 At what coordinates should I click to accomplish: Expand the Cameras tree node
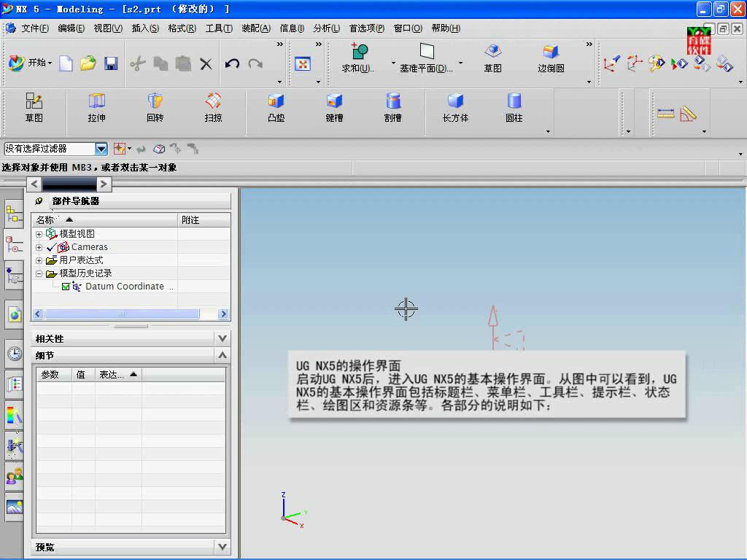pos(39,248)
